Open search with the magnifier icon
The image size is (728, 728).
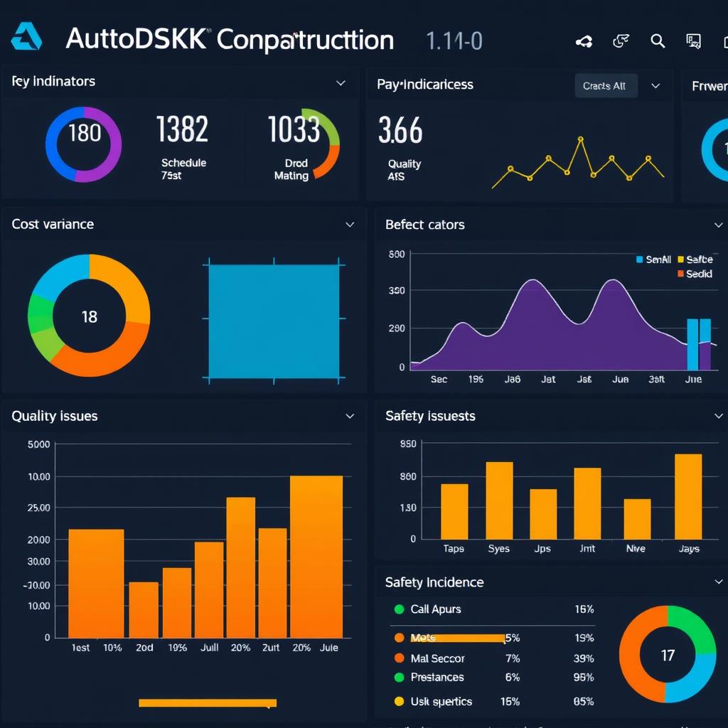tap(658, 41)
